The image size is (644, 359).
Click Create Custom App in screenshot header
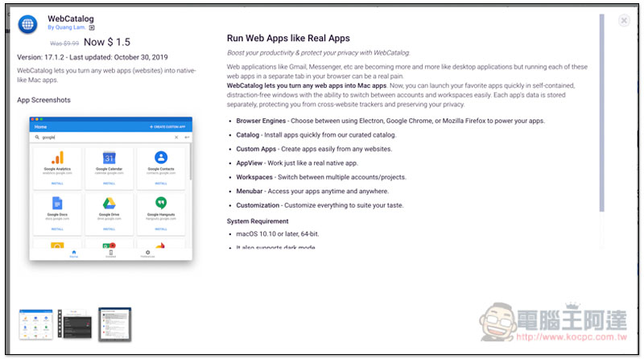tap(168, 126)
